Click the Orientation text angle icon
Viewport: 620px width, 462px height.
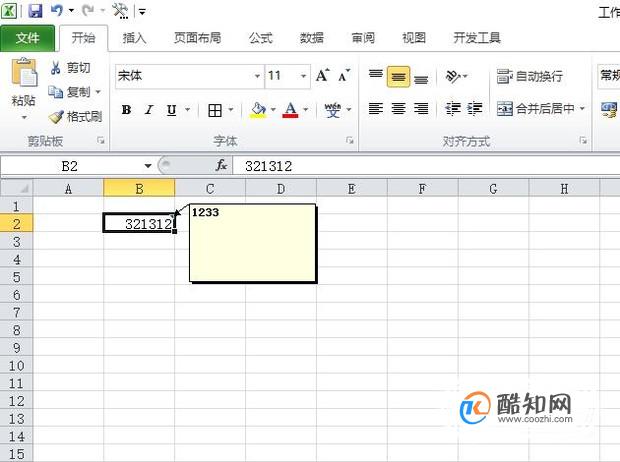[453, 76]
